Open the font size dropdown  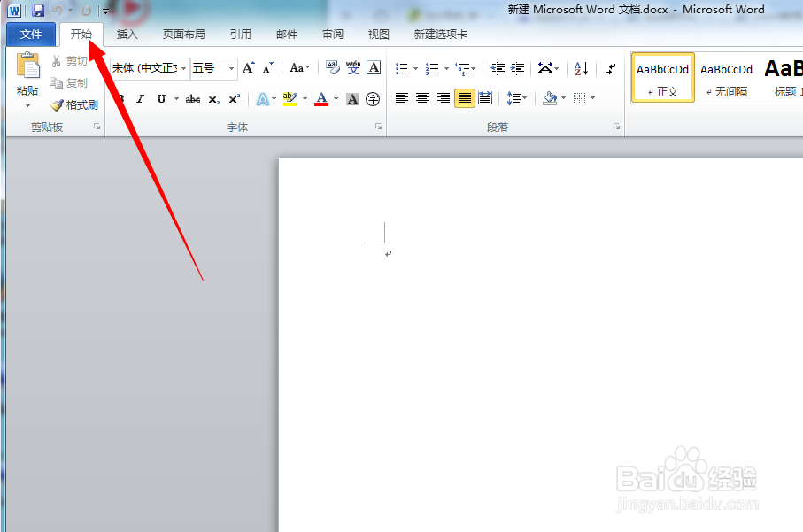click(x=229, y=68)
